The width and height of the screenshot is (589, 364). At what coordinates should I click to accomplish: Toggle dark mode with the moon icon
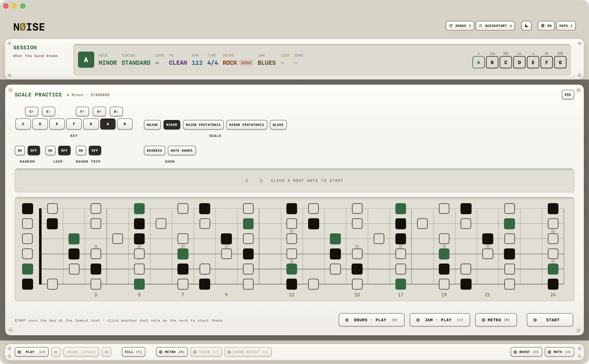[x=526, y=26]
